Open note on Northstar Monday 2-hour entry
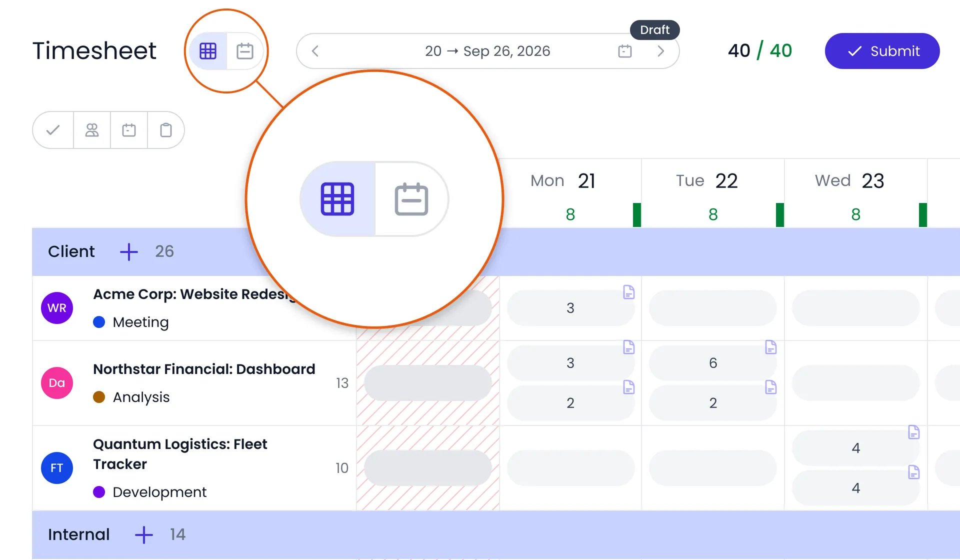Screen dimensions: 960x560 tap(628, 387)
